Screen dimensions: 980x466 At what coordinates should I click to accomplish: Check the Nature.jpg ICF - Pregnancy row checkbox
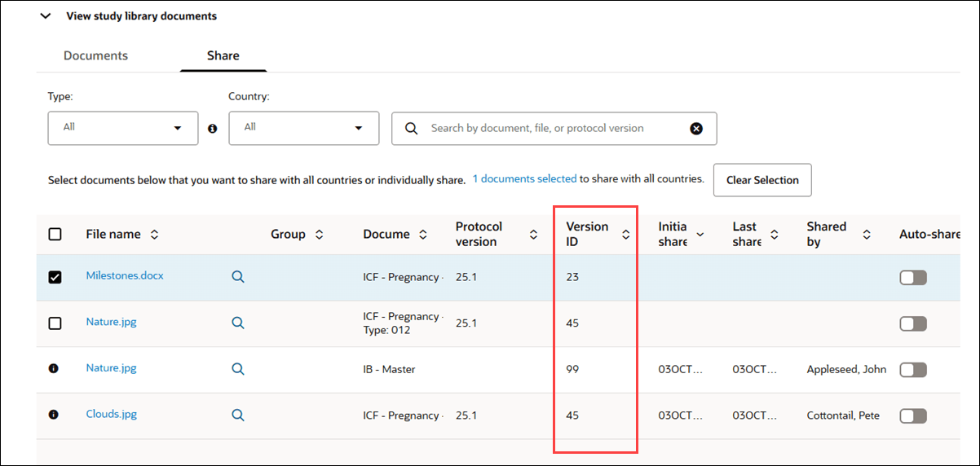coord(55,323)
